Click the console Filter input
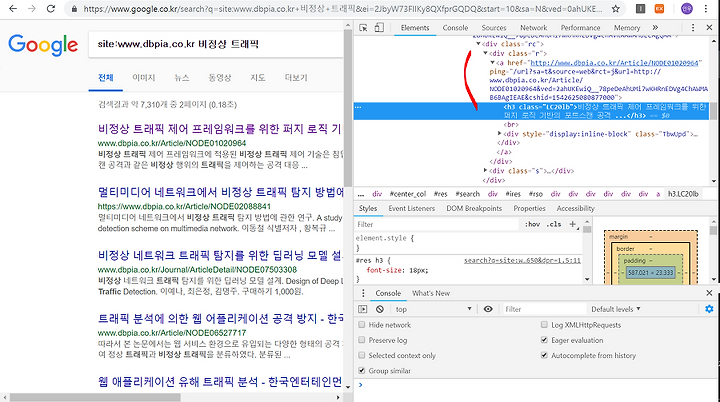Screen dimensions: 720x402 pyautogui.click(x=544, y=309)
